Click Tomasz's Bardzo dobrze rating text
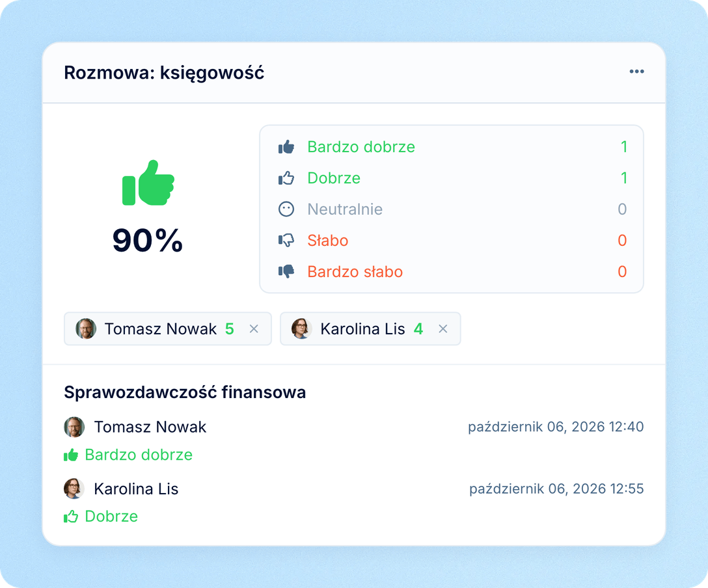708x588 pixels. click(139, 455)
